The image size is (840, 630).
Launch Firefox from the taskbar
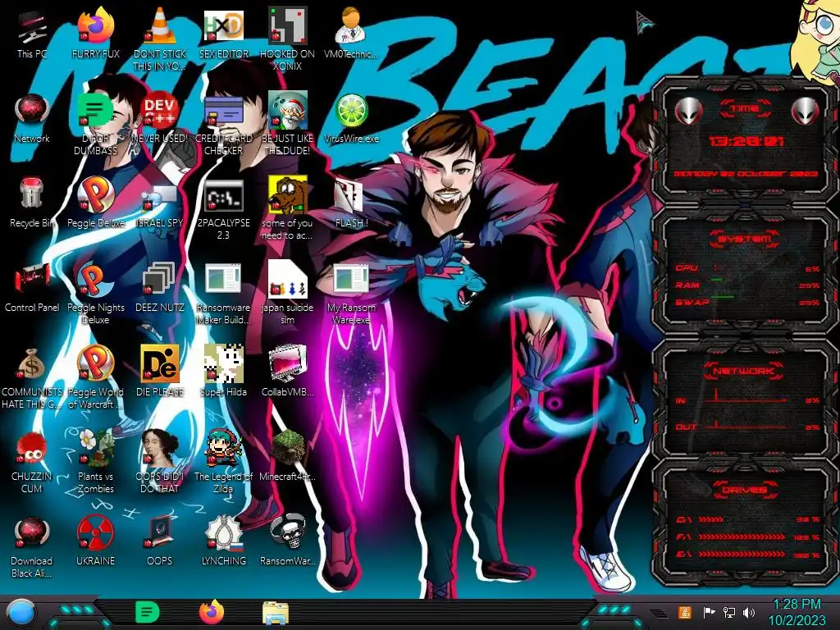click(x=212, y=612)
